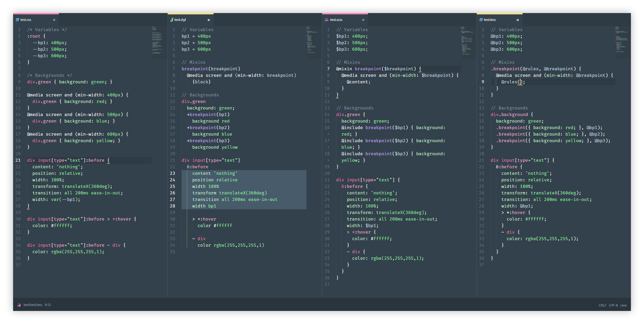Screen dimensions: 644x324
Task: Click the 9:12 cursor position in status bar
Action: (48, 305)
